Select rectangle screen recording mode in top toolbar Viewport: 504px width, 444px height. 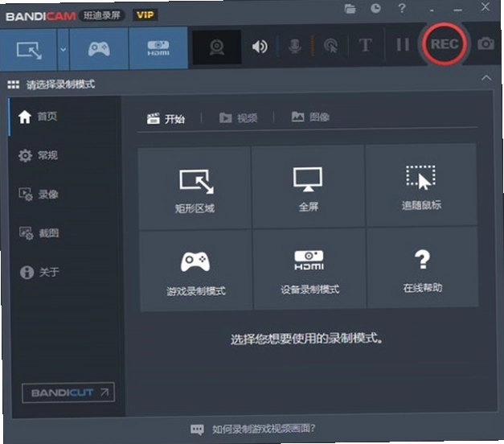tap(29, 50)
